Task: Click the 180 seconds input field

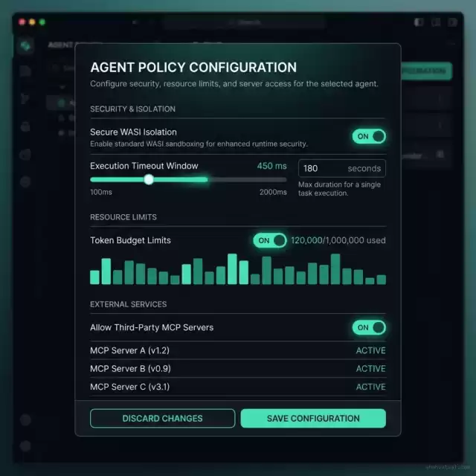Action: click(342, 168)
